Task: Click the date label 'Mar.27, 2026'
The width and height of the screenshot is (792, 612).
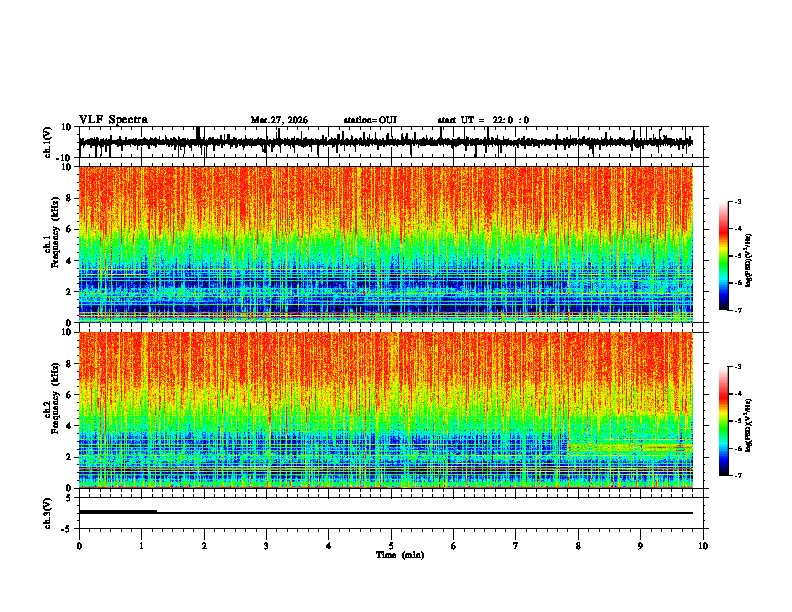Action: point(279,120)
